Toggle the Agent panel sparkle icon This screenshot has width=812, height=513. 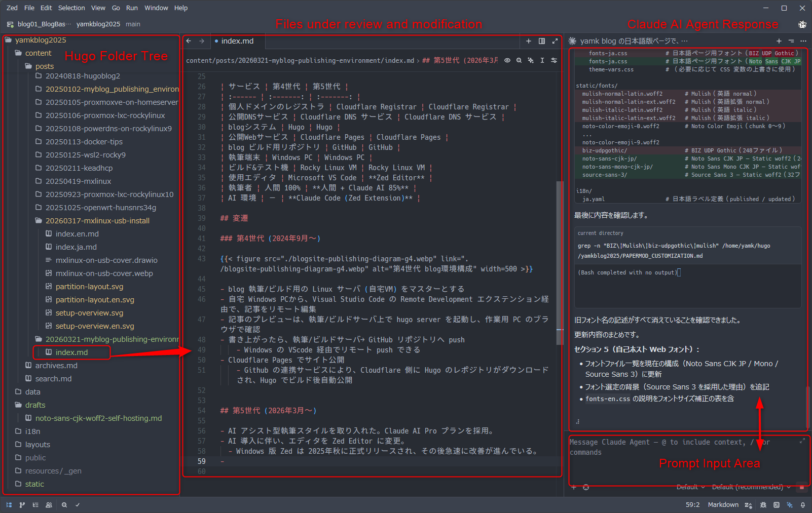pos(790,505)
